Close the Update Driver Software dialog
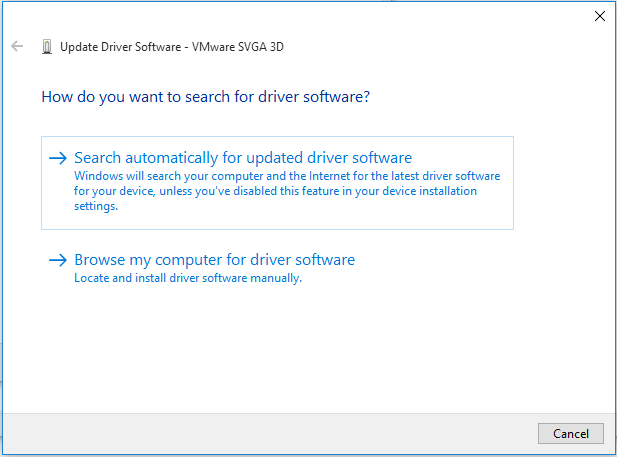 coord(599,16)
